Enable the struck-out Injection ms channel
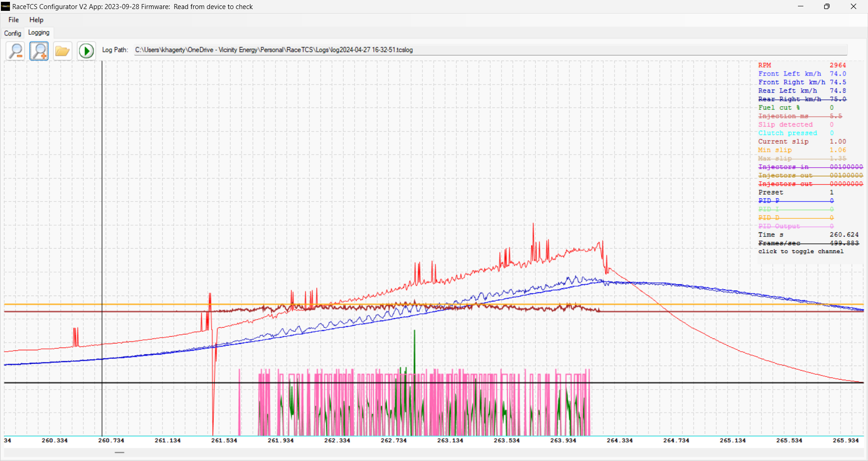868x461 pixels. tap(800, 116)
